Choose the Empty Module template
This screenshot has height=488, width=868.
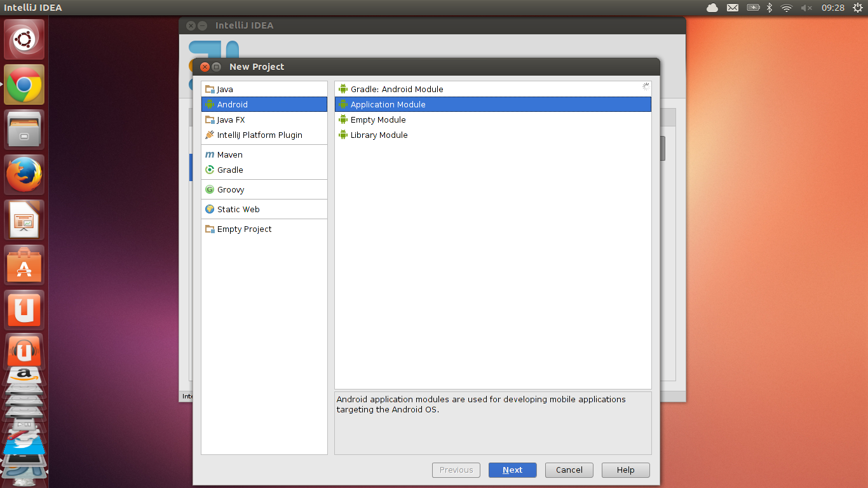[493, 119]
